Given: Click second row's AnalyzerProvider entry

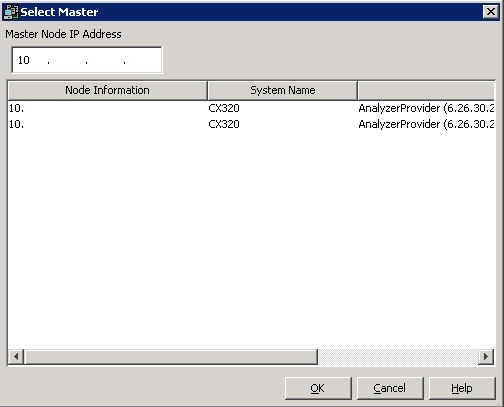Looking at the screenshot, I should click(426, 124).
